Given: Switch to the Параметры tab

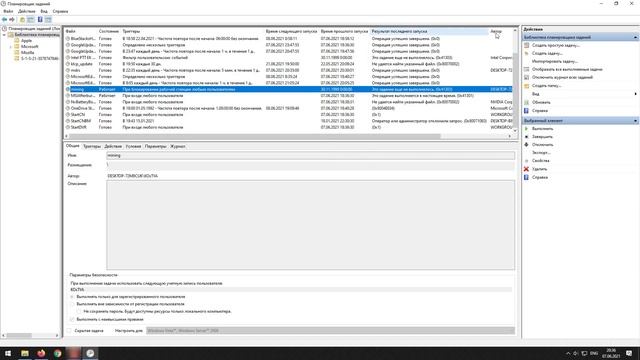Looking at the screenshot, I should (156, 146).
